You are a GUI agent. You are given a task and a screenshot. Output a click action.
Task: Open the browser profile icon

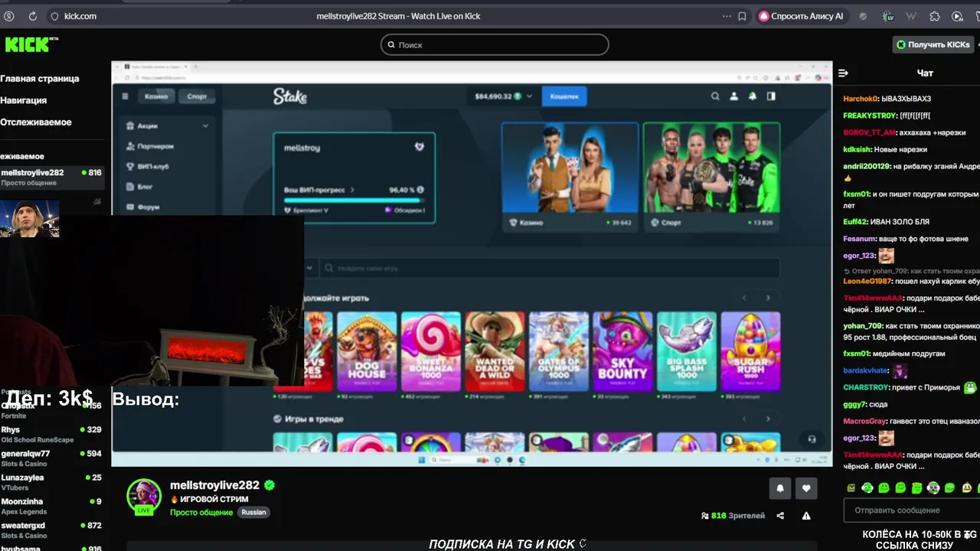click(x=9, y=16)
